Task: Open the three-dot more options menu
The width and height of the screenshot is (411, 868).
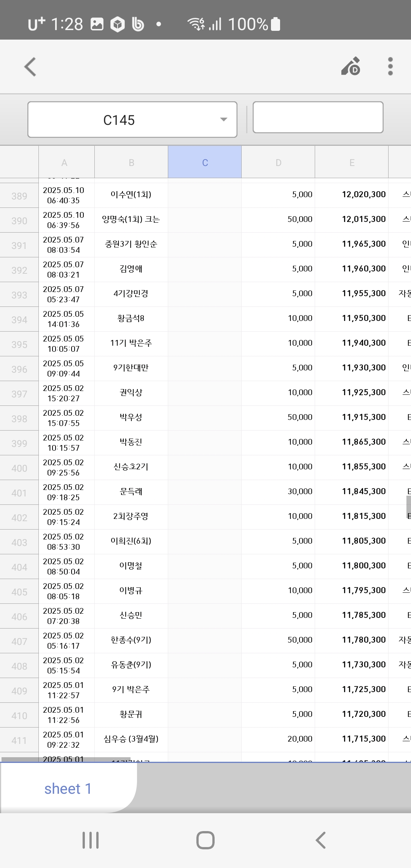Action: click(x=390, y=67)
